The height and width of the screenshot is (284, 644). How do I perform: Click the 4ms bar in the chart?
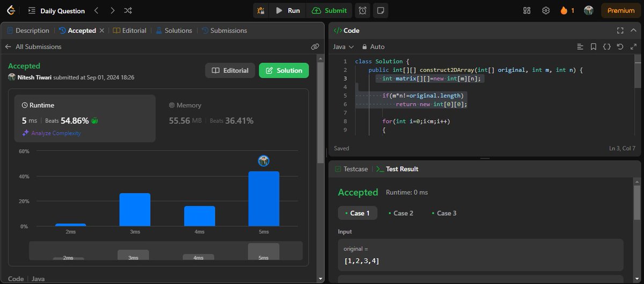click(x=200, y=216)
